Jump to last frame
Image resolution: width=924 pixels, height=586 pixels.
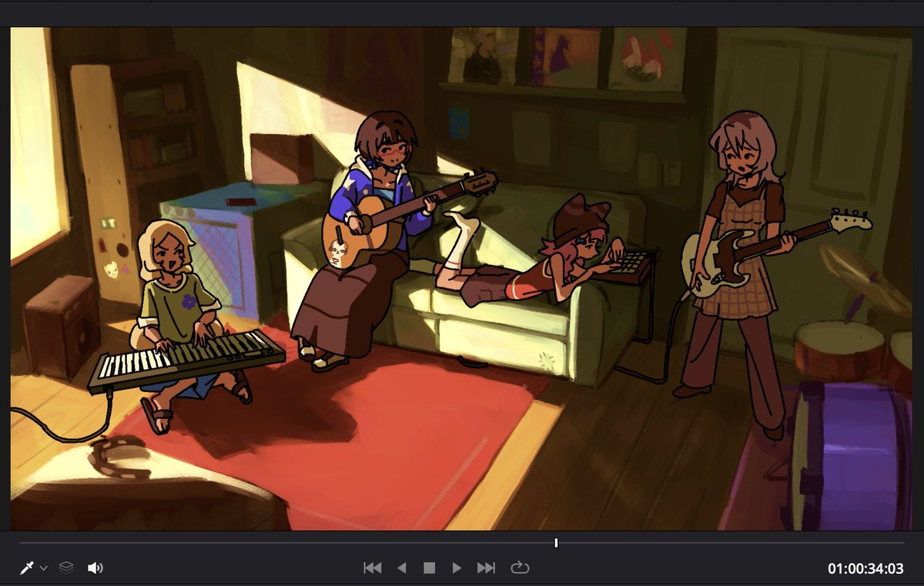coord(486,568)
